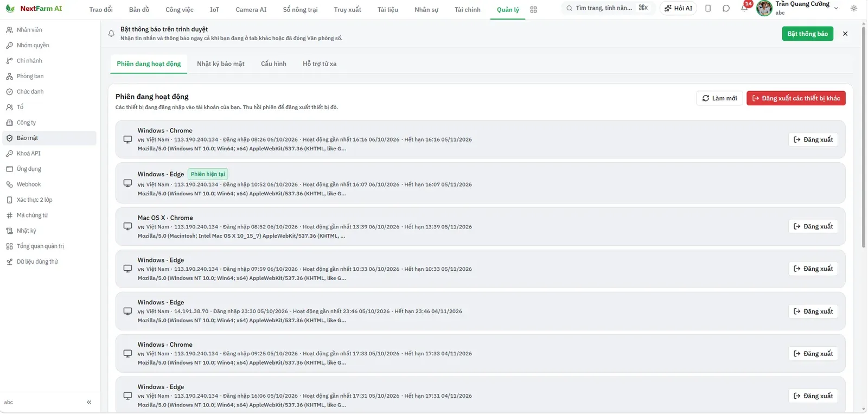This screenshot has width=868, height=414.
Task: Click the NextFarm AI logo
Action: point(34,9)
